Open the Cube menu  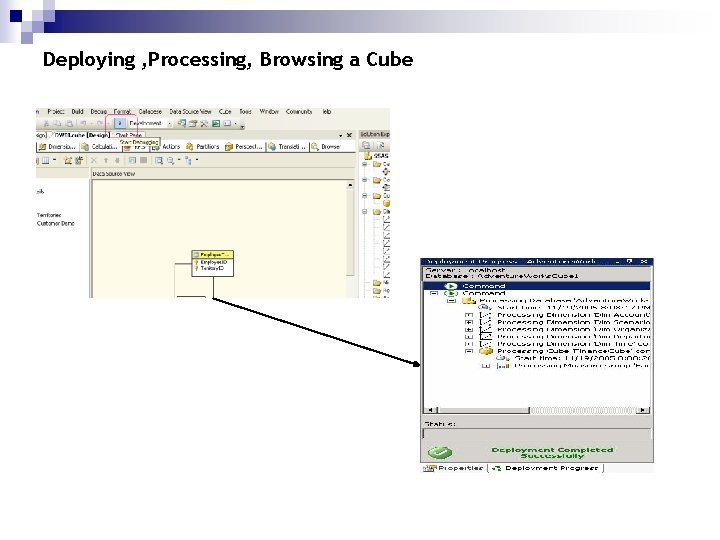[225, 112]
